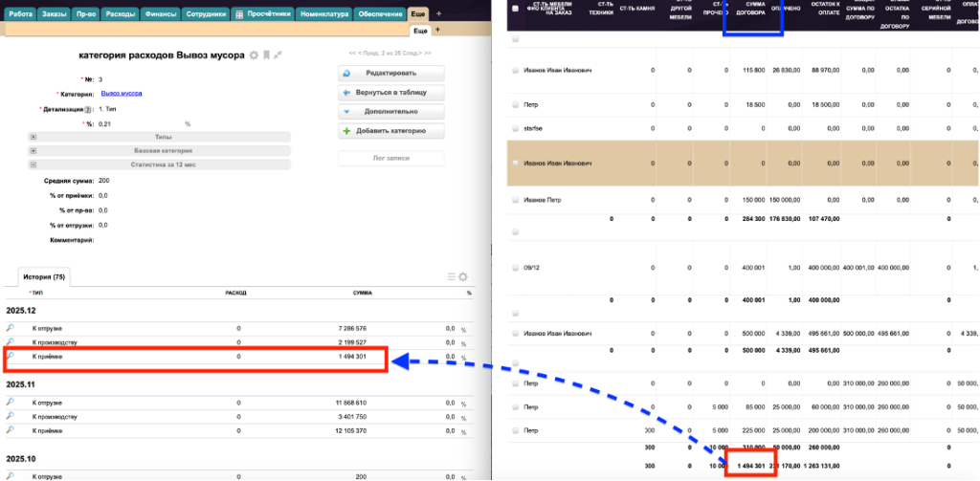980x481 pixels.
Task: Click the gear icon beside the record title
Action: (x=254, y=55)
